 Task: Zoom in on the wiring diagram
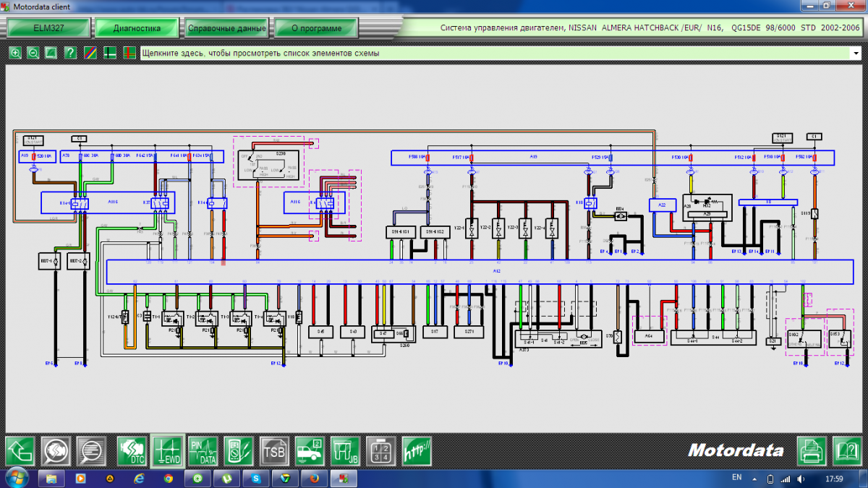coord(15,53)
